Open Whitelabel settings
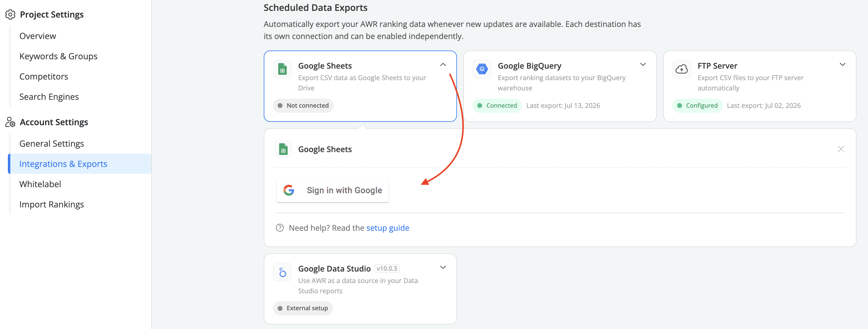 coord(40,184)
